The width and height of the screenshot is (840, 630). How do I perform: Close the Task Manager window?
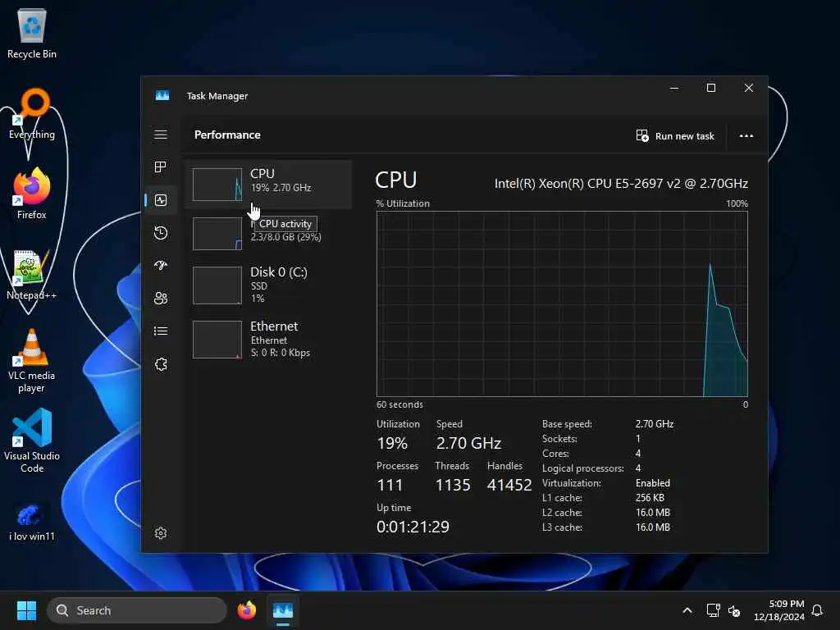(749, 88)
